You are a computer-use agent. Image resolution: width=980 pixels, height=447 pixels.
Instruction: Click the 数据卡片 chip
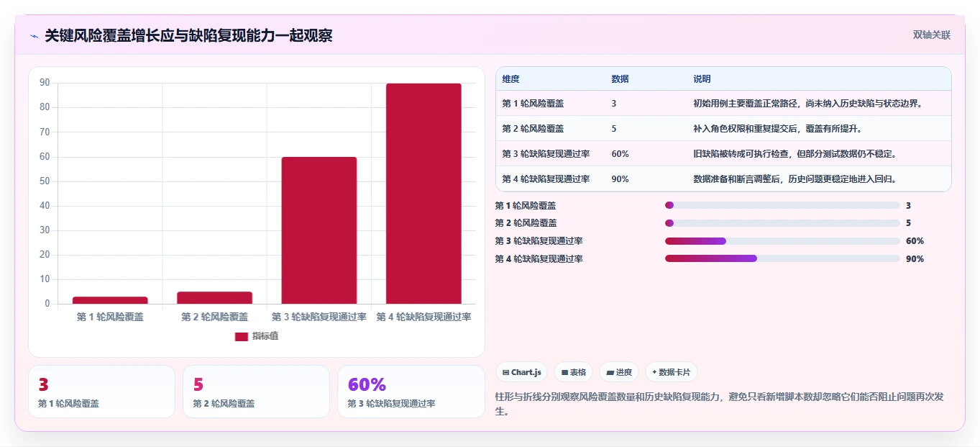tap(672, 372)
